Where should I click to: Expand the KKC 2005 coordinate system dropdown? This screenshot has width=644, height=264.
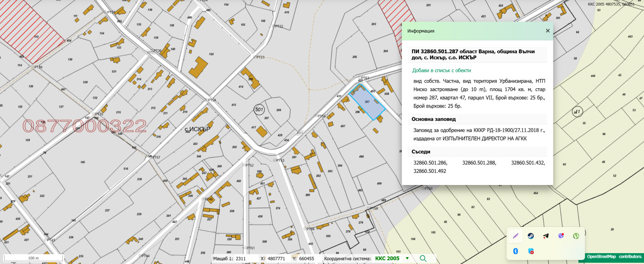407,258
